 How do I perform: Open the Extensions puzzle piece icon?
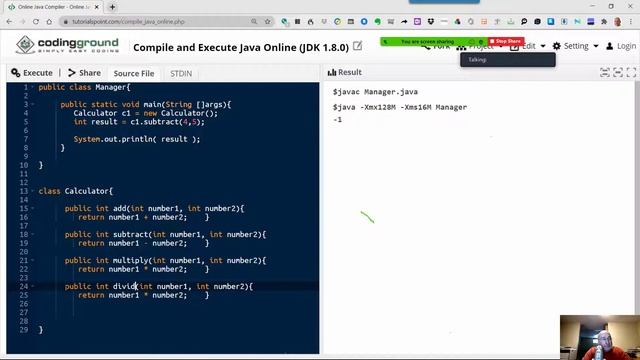pos(604,22)
